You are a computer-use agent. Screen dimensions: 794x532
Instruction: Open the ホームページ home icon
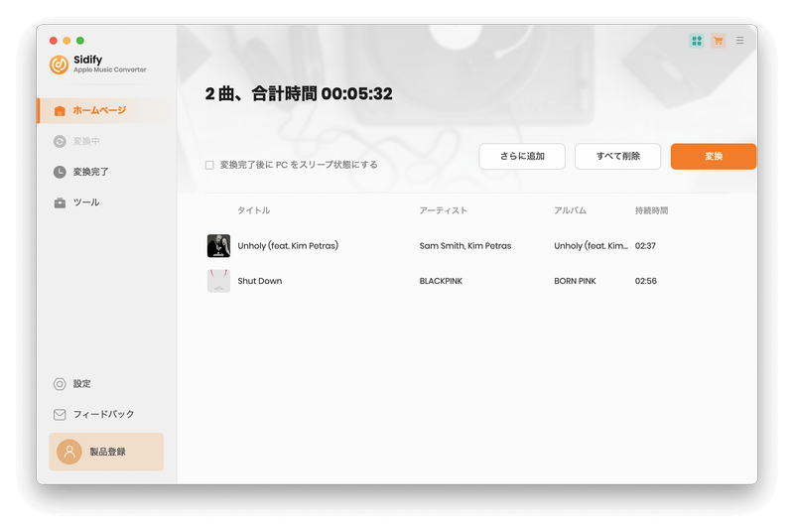click(60, 110)
